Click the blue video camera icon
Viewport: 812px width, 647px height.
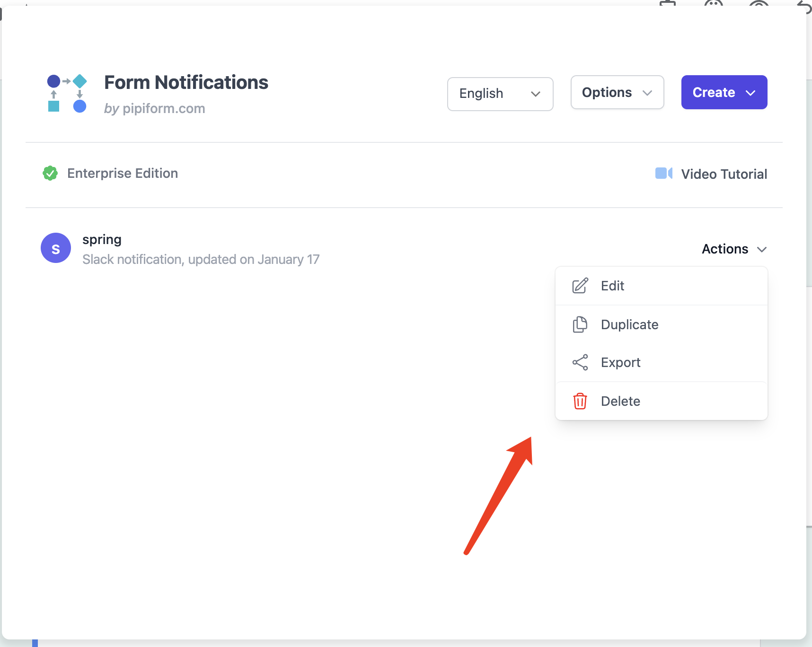[663, 174]
